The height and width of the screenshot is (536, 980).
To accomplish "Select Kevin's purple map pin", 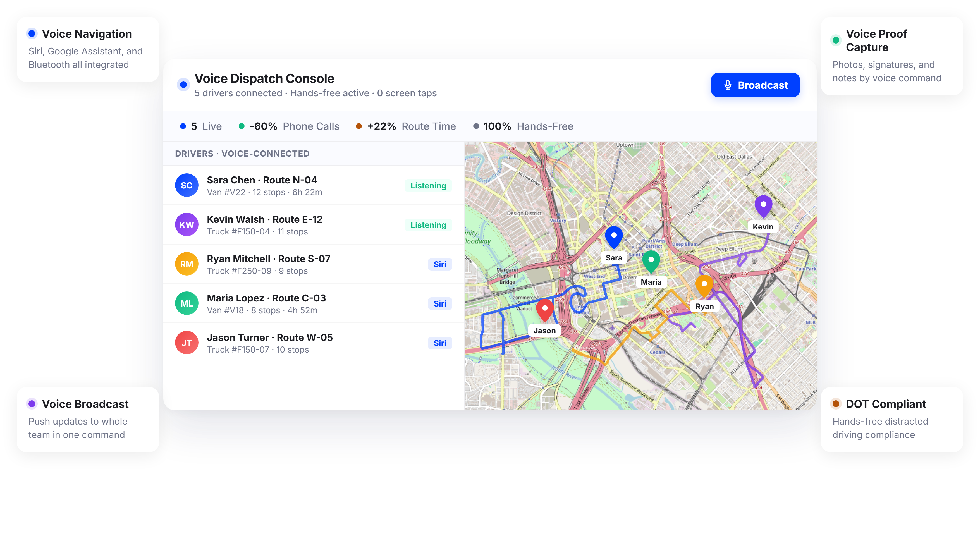I will point(763,207).
